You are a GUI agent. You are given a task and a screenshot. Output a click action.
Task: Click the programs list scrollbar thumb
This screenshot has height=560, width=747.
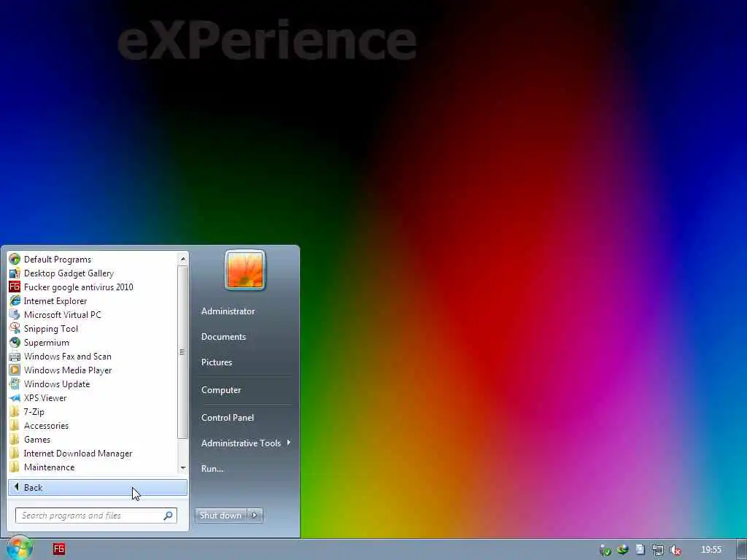[x=182, y=352]
